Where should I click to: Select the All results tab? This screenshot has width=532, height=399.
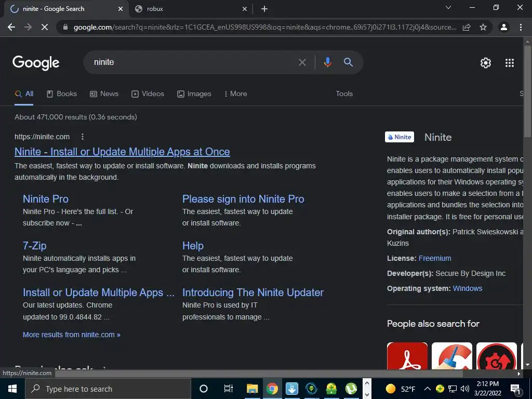pyautogui.click(x=24, y=94)
